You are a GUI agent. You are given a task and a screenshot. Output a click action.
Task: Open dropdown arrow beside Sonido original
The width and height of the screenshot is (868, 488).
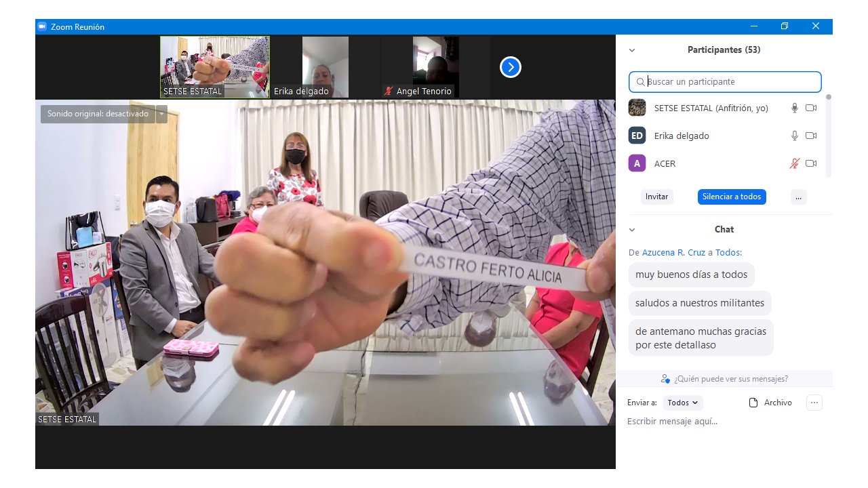click(x=161, y=114)
